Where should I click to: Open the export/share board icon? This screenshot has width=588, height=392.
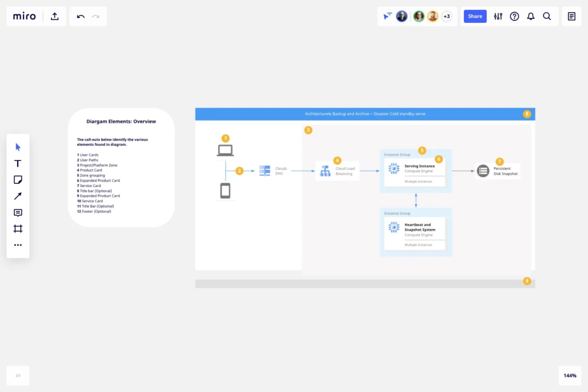55,16
